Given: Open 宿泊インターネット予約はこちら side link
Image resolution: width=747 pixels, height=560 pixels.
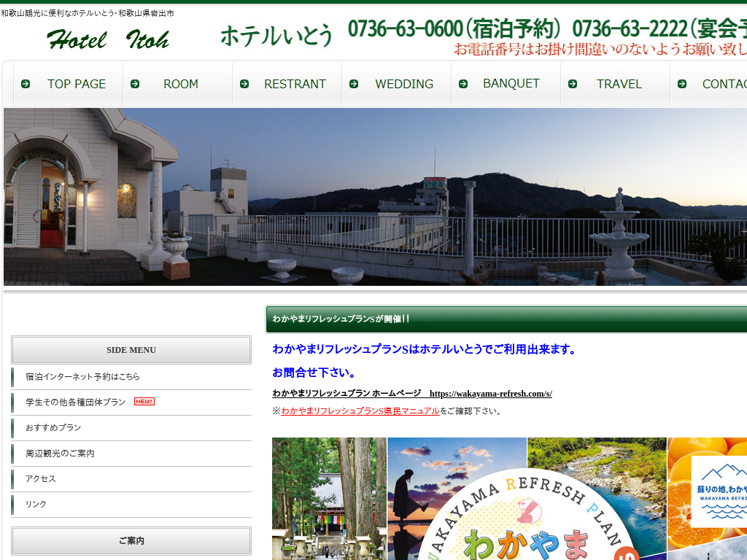Looking at the screenshot, I should [131, 377].
